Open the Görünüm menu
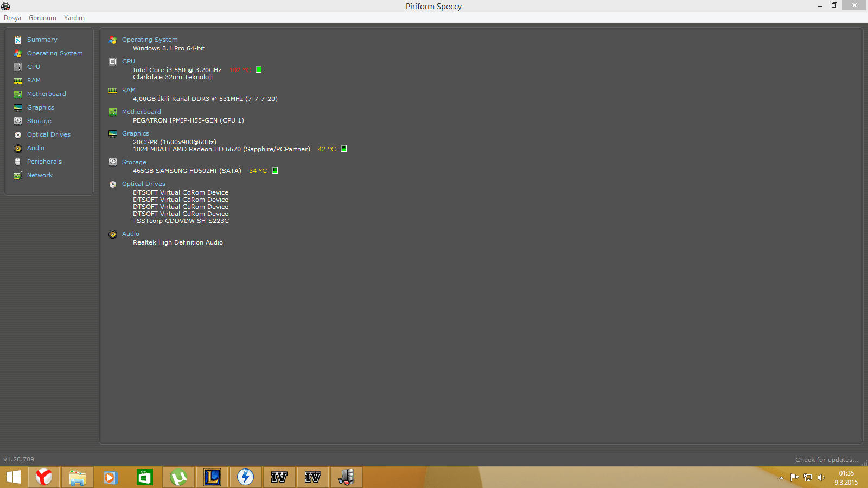This screenshot has height=488, width=868. (x=42, y=18)
